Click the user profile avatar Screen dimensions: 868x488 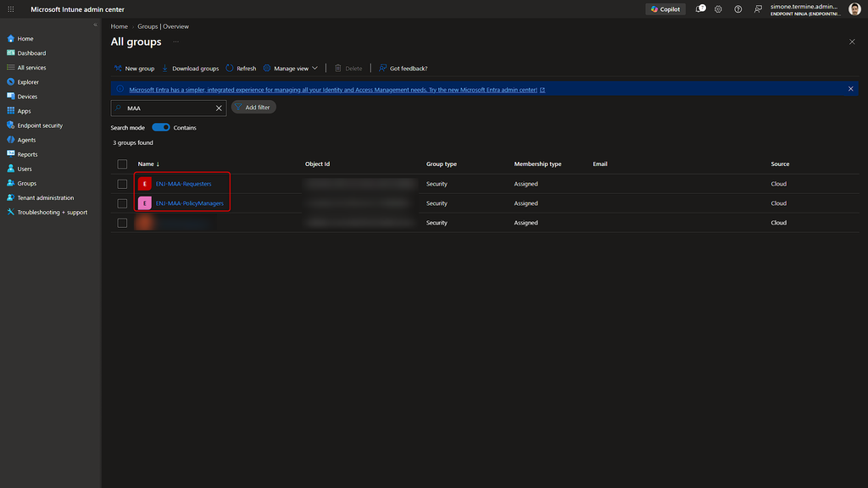(854, 8)
